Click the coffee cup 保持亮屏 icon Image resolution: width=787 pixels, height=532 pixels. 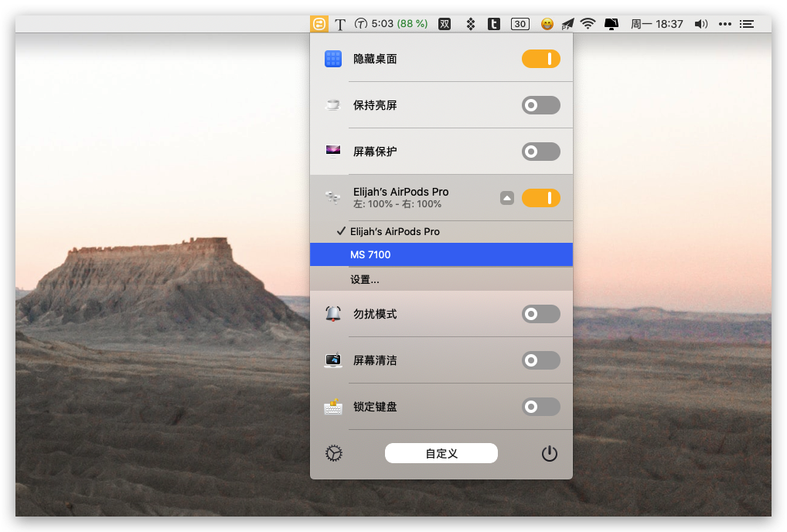point(332,105)
